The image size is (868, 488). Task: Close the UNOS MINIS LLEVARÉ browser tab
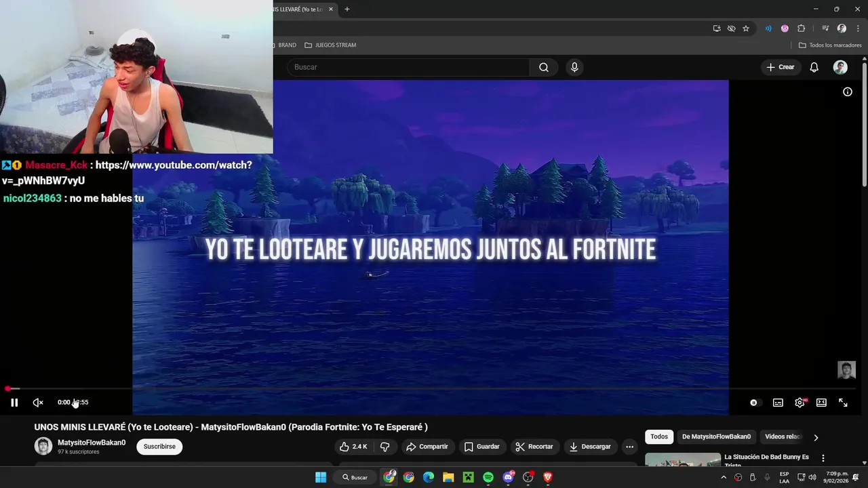331,9
